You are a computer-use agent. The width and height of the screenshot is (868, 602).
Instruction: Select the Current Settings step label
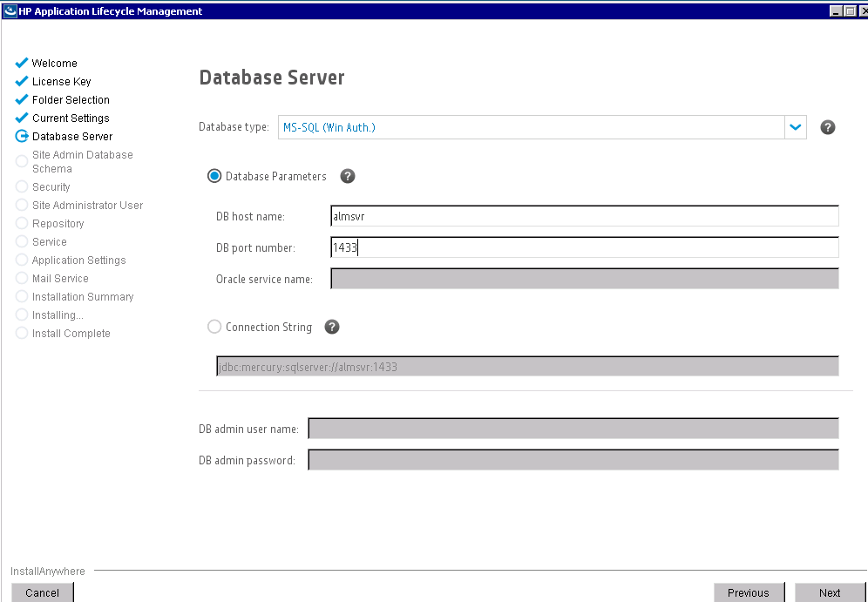[x=71, y=118]
